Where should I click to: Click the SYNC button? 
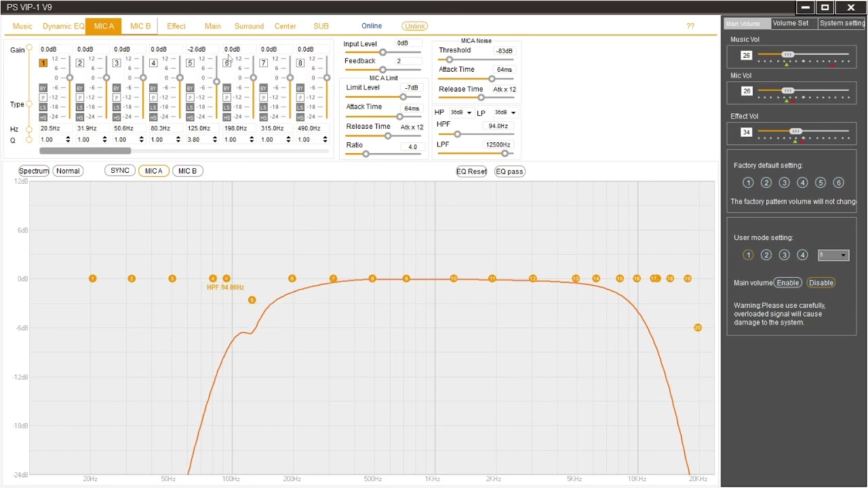(120, 171)
